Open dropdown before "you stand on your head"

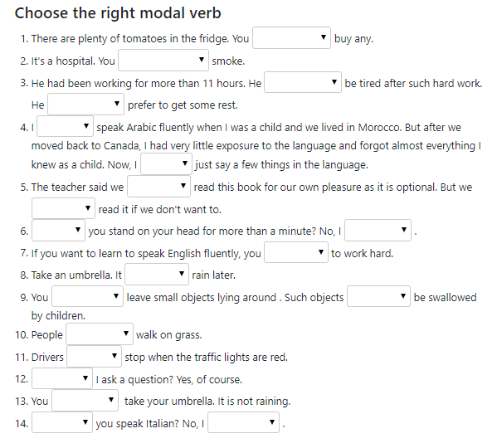tap(58, 231)
